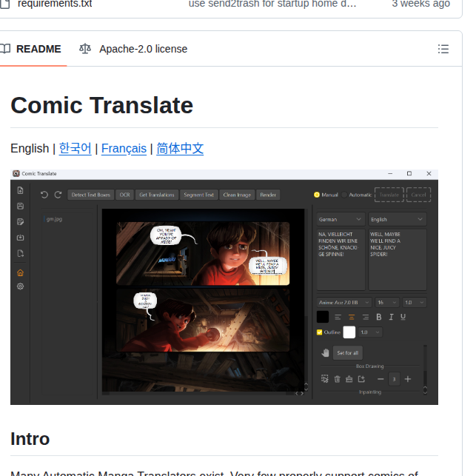476x476 pixels.
Task: Click the save-as icon with pencil in sidebar
Action: tap(20, 221)
